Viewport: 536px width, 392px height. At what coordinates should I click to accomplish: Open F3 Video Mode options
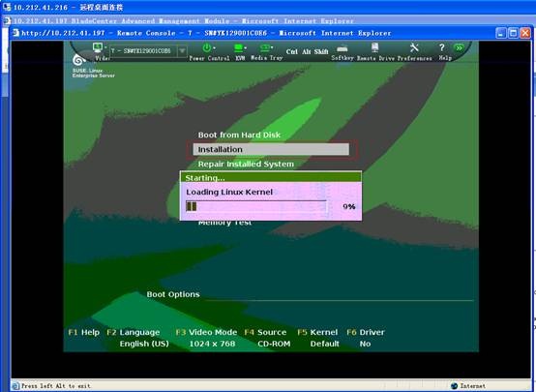click(206, 332)
